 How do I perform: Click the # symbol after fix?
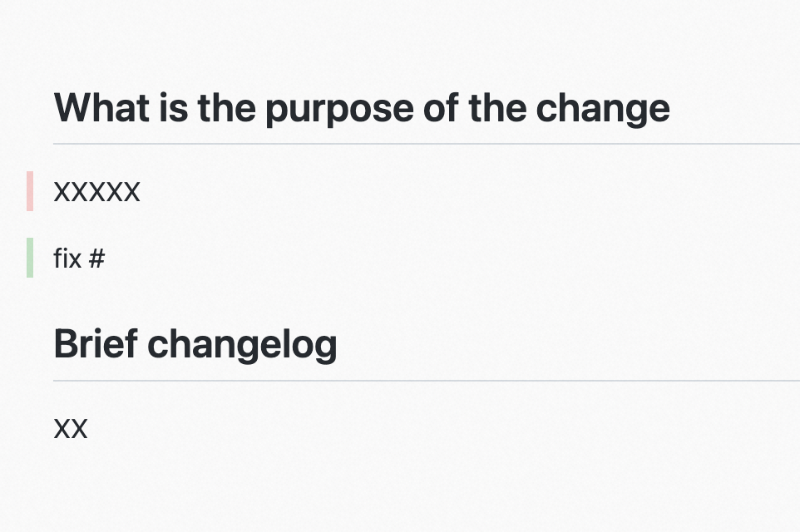[x=97, y=258]
